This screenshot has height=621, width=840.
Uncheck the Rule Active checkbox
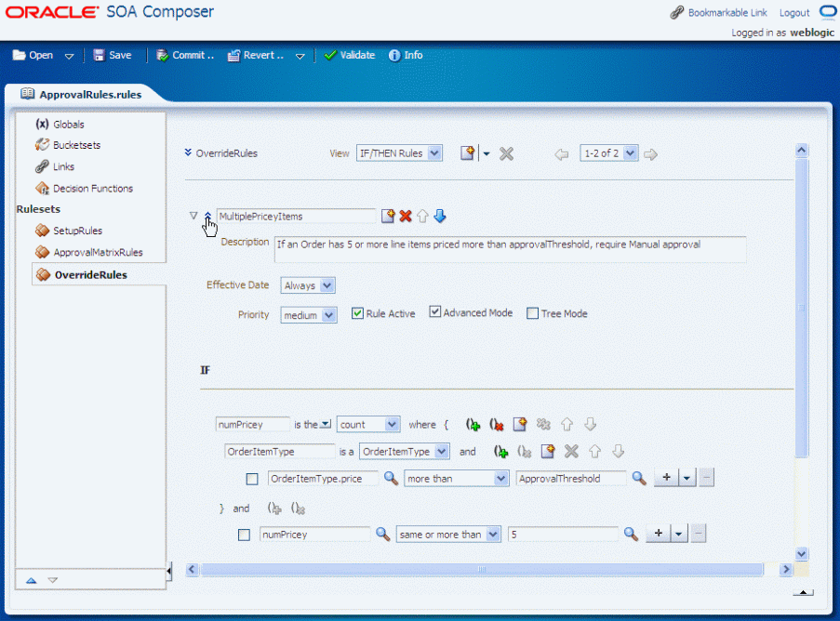pyautogui.click(x=357, y=313)
